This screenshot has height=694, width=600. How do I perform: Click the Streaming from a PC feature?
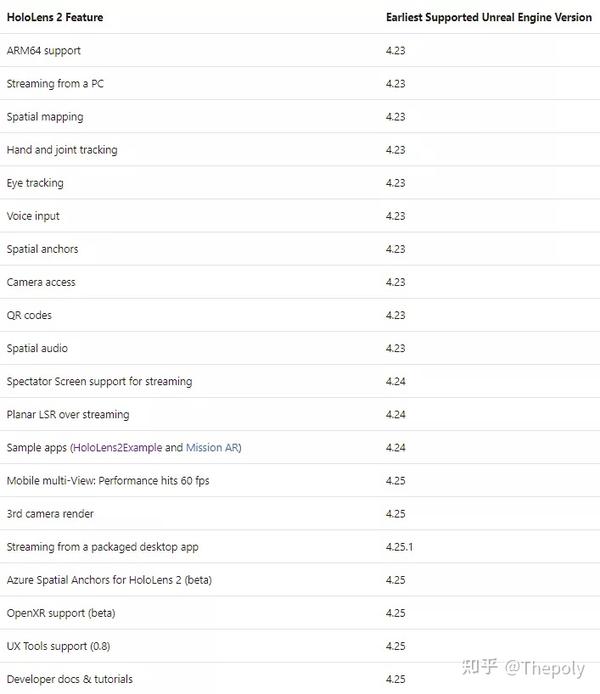(55, 84)
